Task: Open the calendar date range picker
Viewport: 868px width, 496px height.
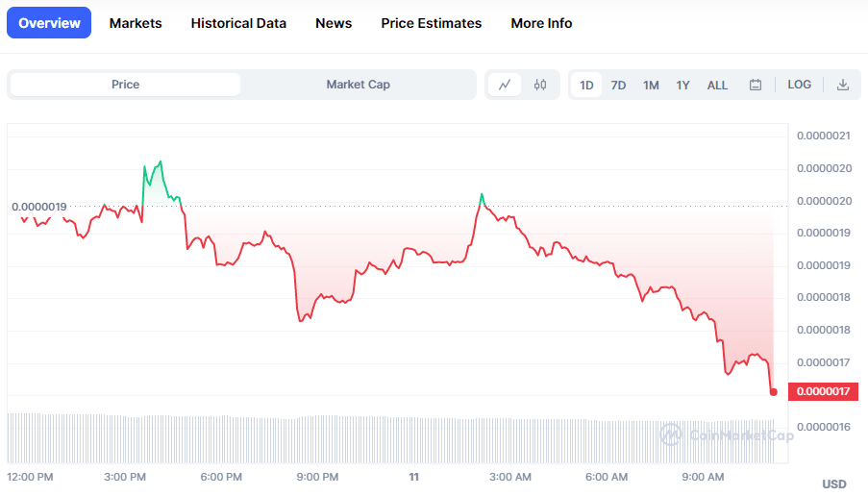Action: point(756,85)
